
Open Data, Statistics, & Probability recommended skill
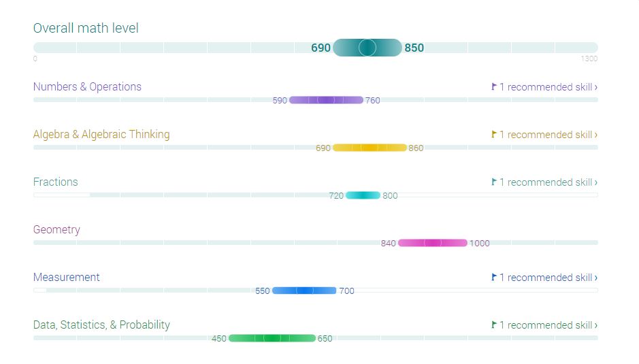(548, 325)
